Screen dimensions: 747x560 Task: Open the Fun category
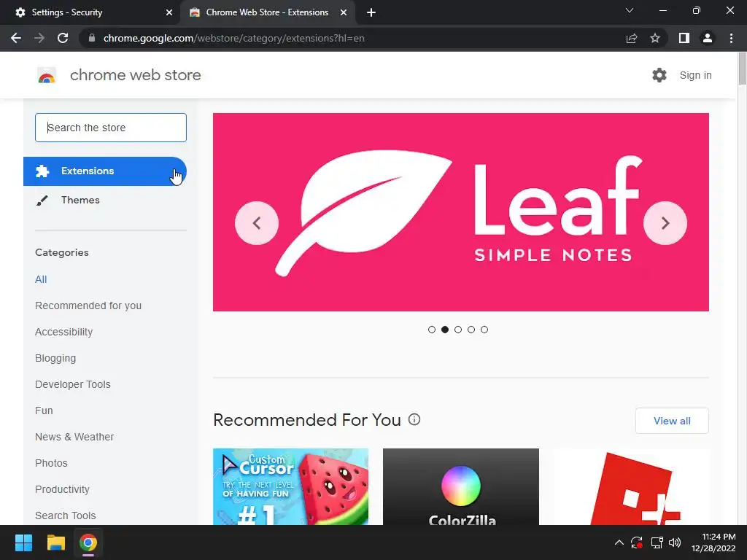pyautogui.click(x=44, y=411)
